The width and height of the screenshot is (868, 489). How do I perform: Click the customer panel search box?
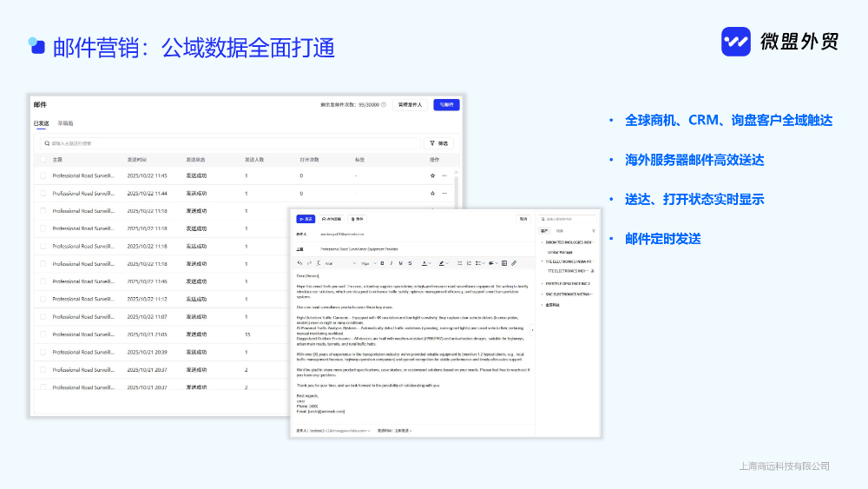tap(568, 219)
